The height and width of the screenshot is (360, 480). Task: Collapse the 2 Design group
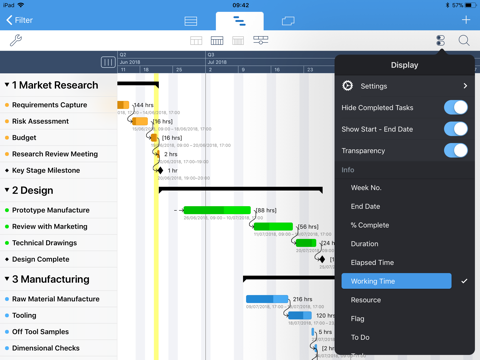click(7, 190)
